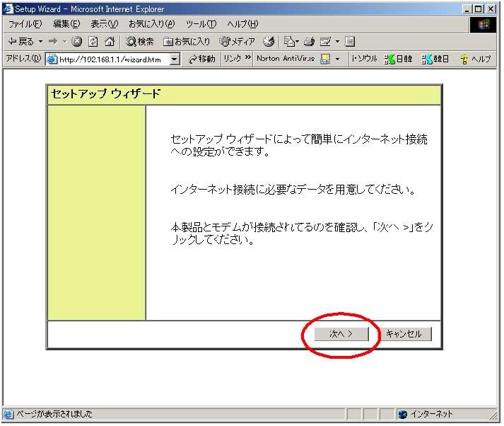Screen dimensions: 504x426
Task: Click the Print icon in toolbar
Action: click(x=309, y=42)
